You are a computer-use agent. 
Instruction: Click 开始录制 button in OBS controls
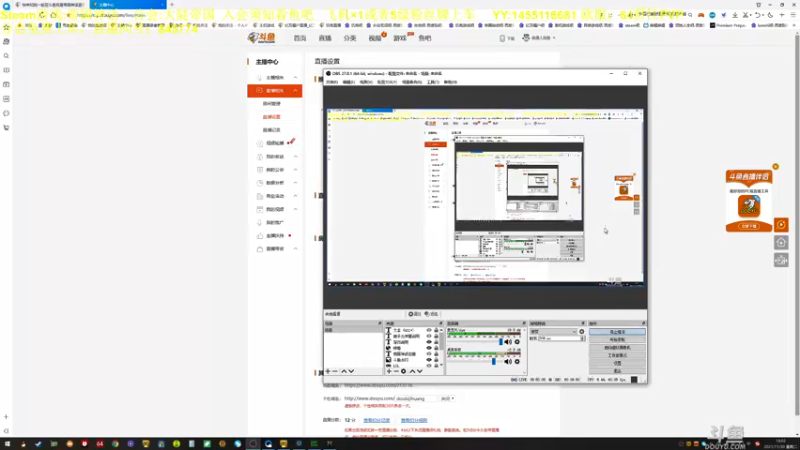tap(617, 340)
